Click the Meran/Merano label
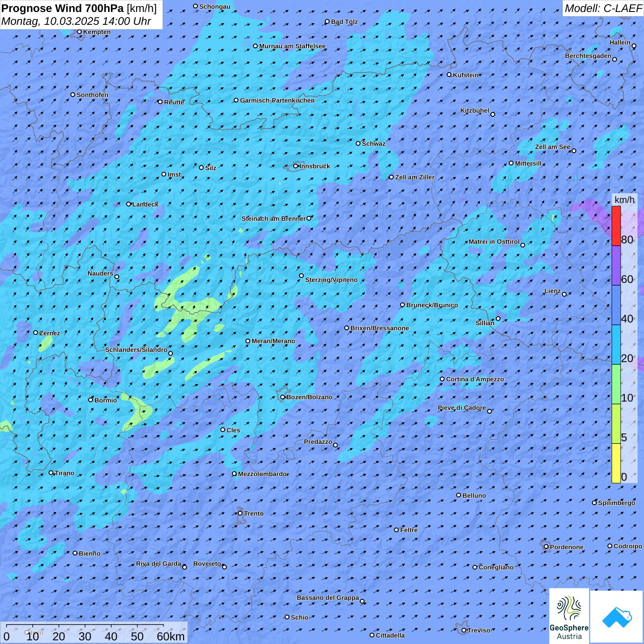 pos(273,341)
